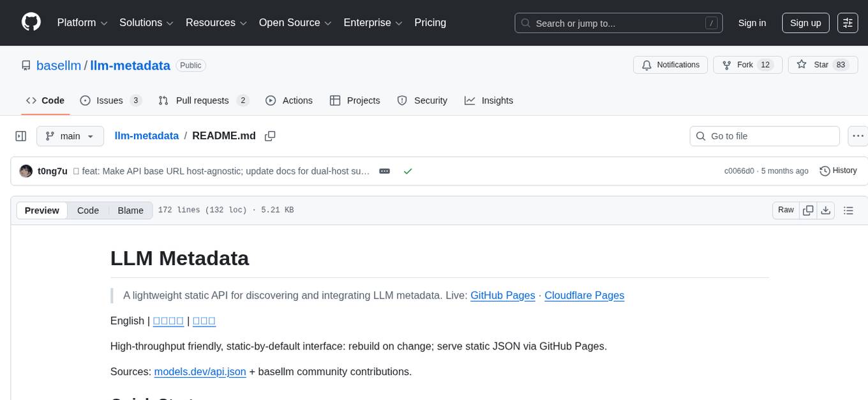This screenshot has width=868, height=400.
Task: Open the Open Source menu
Action: click(294, 22)
